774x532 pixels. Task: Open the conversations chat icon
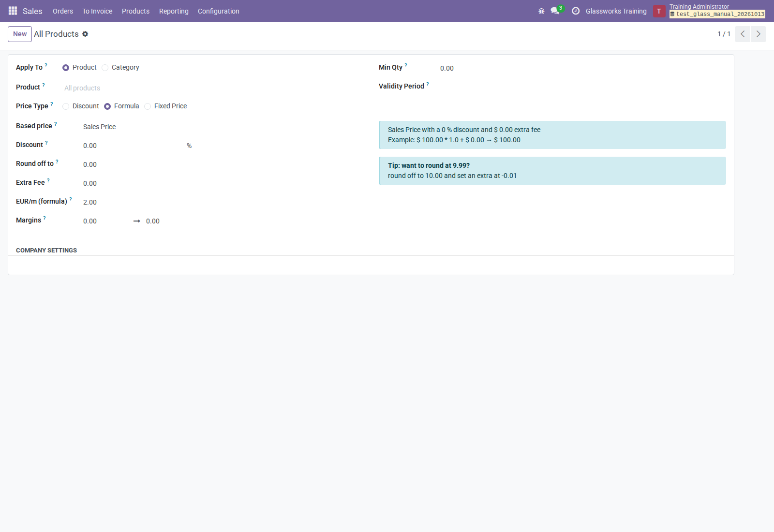click(x=555, y=11)
